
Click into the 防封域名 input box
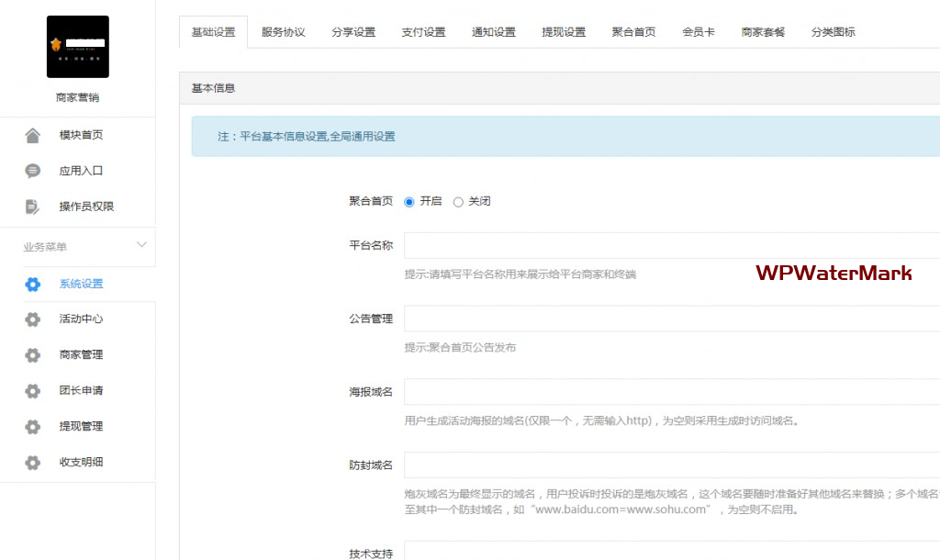pos(672,465)
